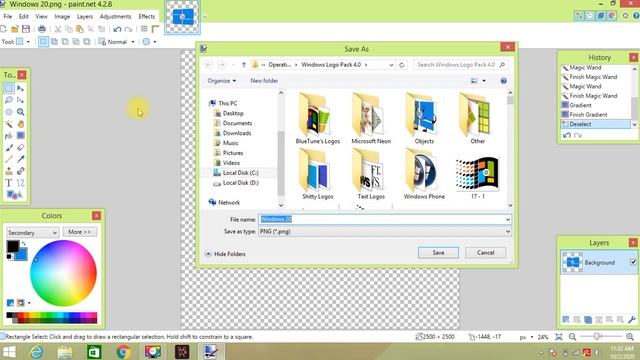Pick a color from the color wheel
The image size is (640, 360).
[63, 273]
